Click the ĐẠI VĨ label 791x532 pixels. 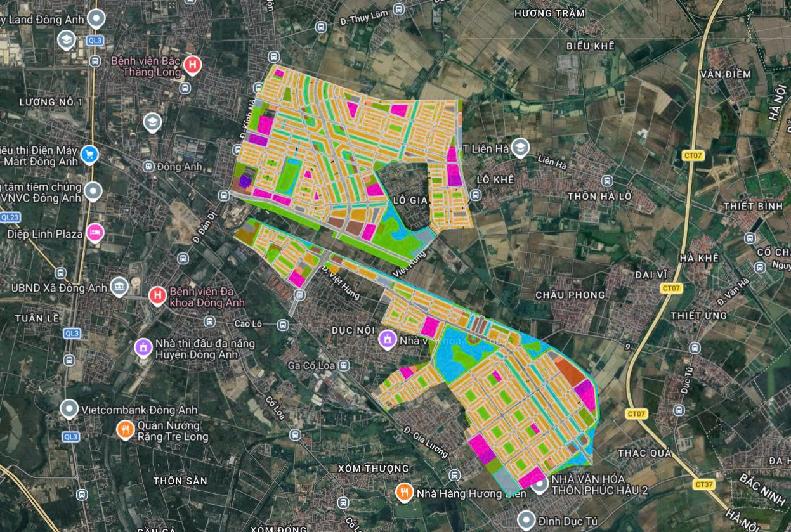click(x=651, y=275)
